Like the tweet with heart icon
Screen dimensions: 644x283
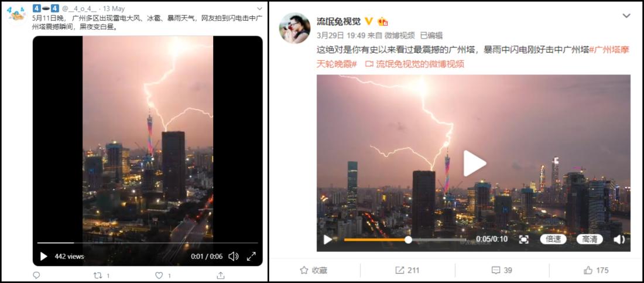159,275
